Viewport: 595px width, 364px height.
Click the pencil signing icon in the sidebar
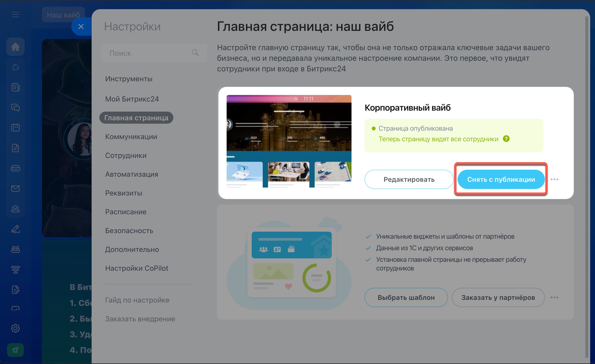coord(15,229)
